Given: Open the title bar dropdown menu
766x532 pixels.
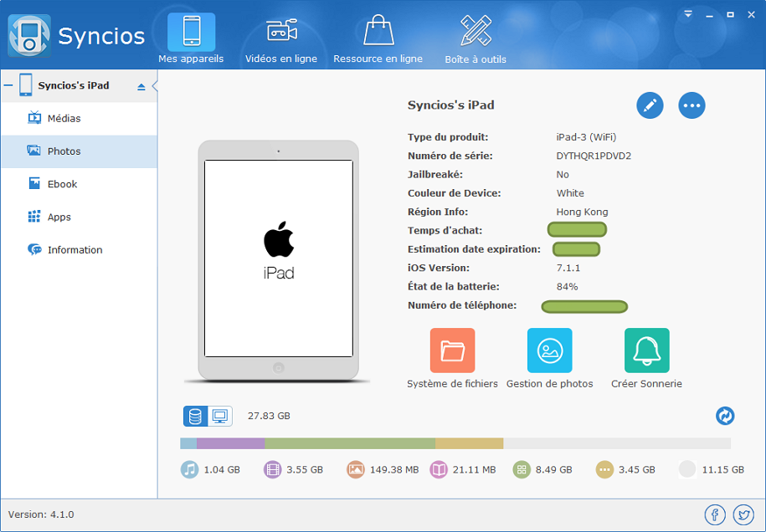Looking at the screenshot, I should pos(688,14).
